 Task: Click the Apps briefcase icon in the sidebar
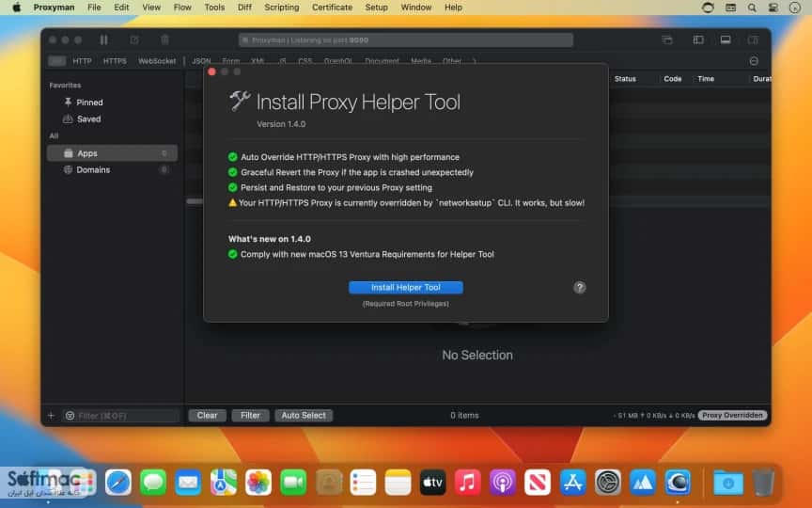pos(68,153)
